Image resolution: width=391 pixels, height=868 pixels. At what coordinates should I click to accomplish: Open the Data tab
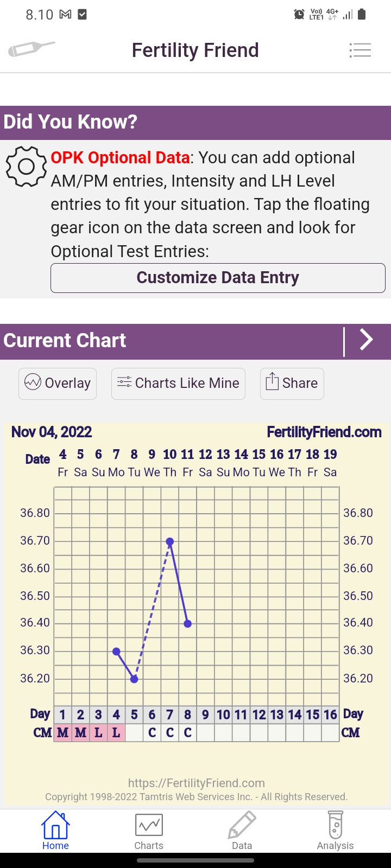pyautogui.click(x=242, y=831)
